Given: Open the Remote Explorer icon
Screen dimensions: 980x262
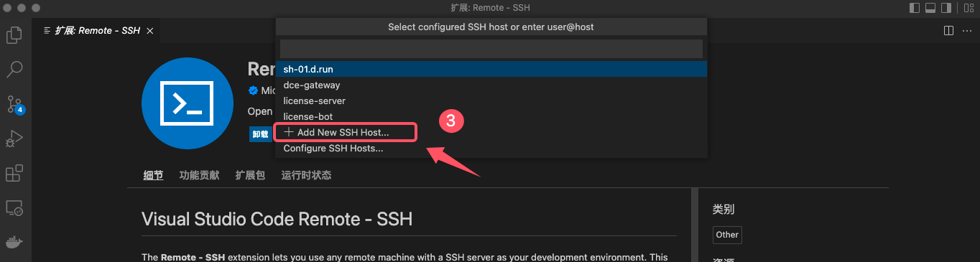Looking at the screenshot, I should (14, 208).
